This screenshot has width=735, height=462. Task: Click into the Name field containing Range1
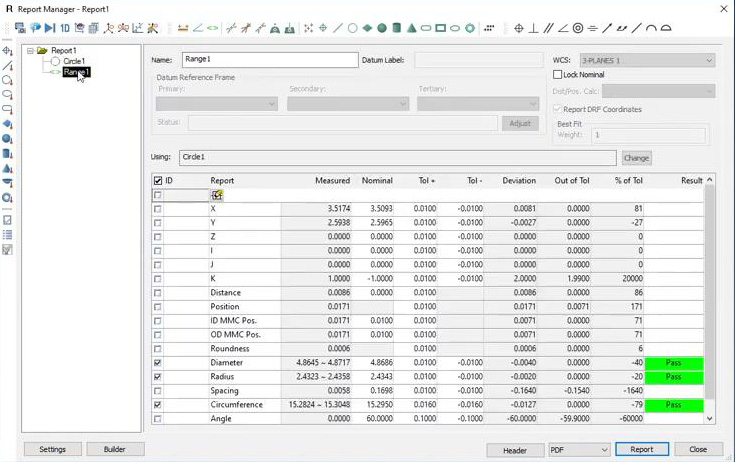[x=270, y=60]
